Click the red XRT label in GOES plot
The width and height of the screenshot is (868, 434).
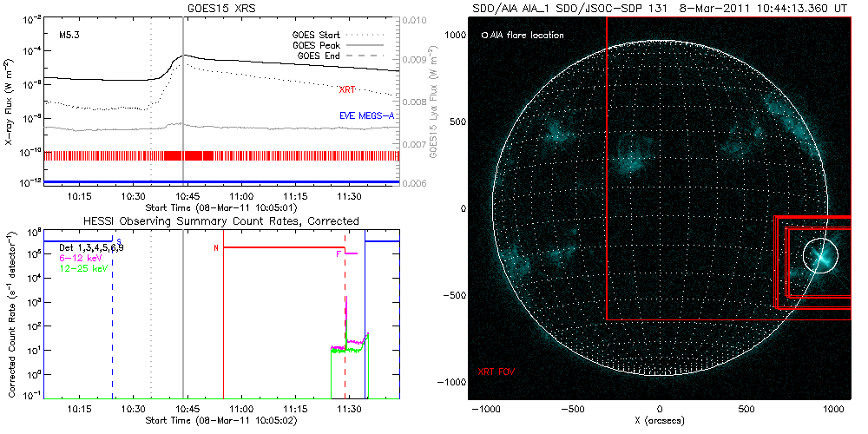coord(348,89)
